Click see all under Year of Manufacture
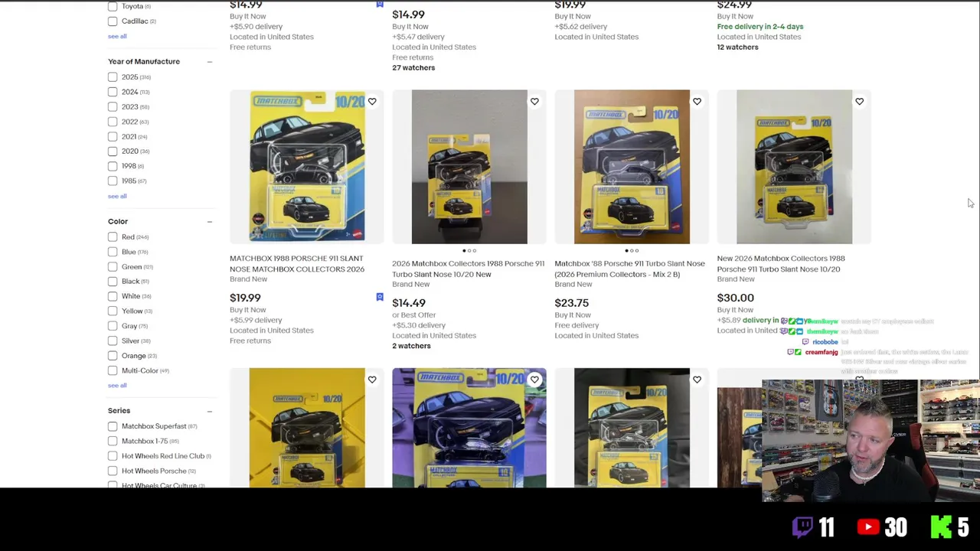The image size is (980, 551). 117,196
